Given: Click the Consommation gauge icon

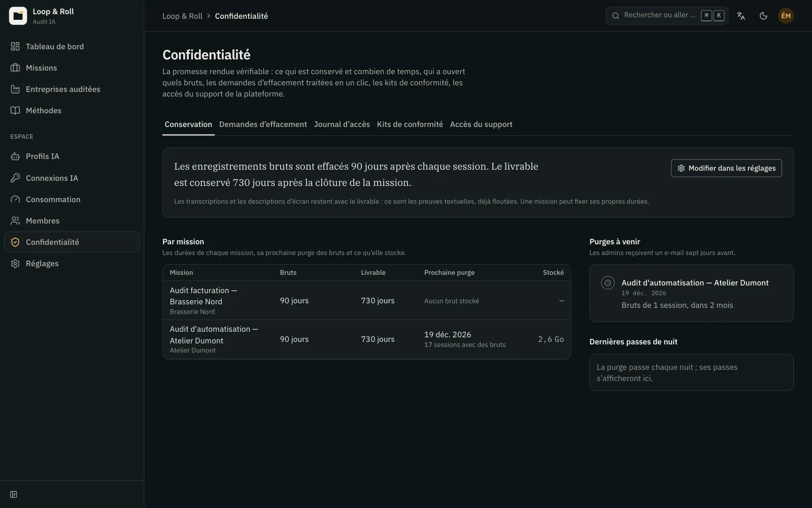Looking at the screenshot, I should point(15,200).
